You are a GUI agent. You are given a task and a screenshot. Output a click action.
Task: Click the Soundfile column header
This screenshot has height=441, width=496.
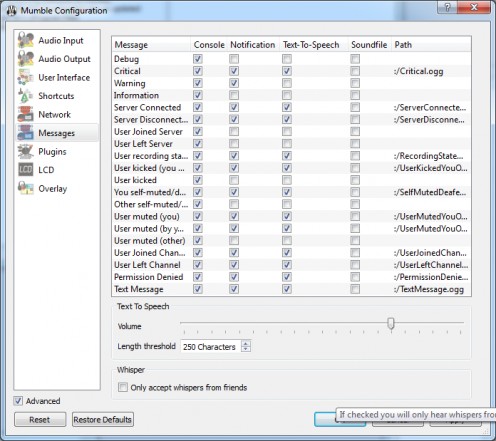369,45
